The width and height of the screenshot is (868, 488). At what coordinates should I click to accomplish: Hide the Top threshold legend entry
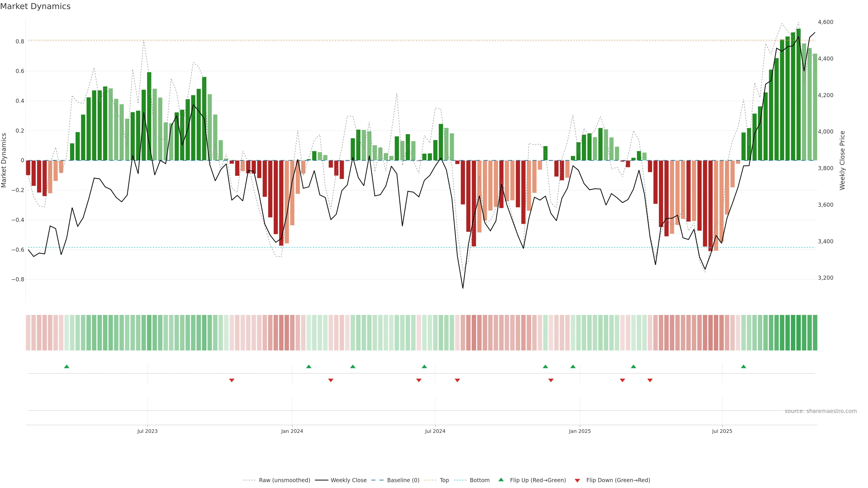[444, 480]
